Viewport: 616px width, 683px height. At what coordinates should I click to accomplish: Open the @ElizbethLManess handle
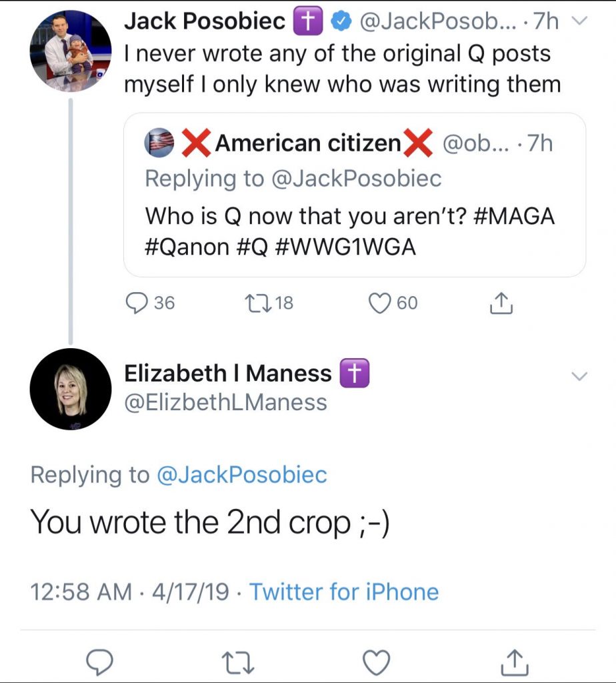coord(225,403)
